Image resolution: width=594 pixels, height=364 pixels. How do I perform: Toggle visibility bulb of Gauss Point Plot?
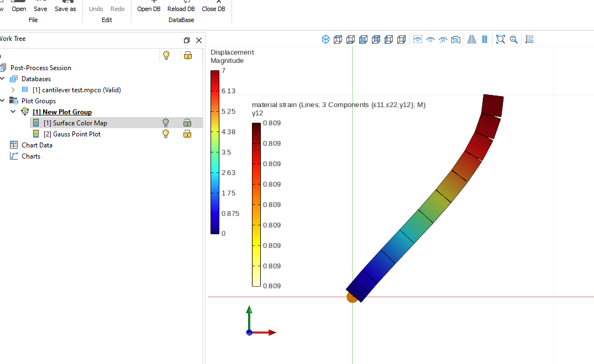166,134
